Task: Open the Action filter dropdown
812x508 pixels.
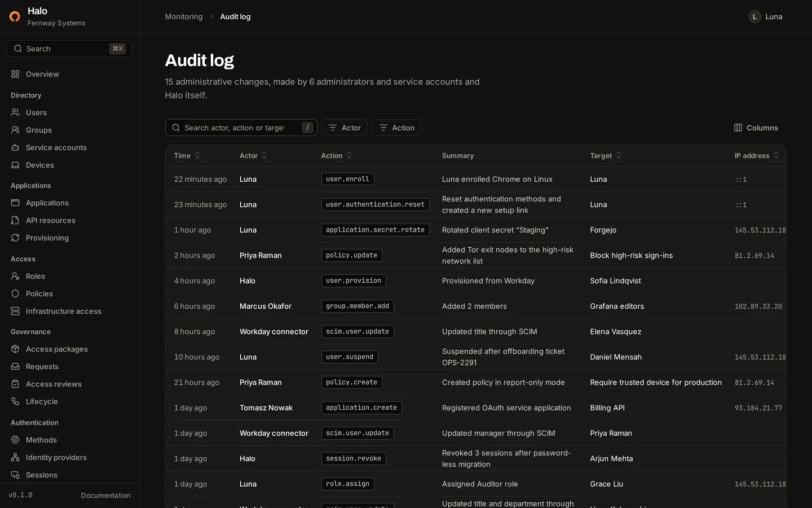Action: tap(397, 128)
